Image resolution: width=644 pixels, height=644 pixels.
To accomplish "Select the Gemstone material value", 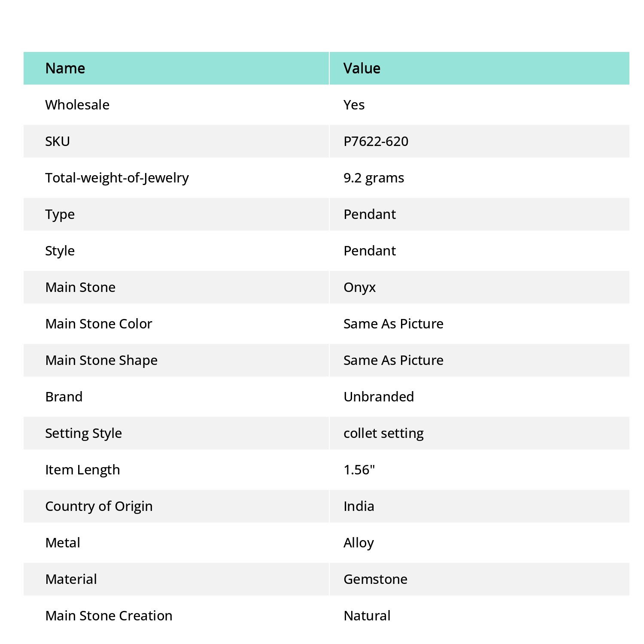I will coord(375,579).
